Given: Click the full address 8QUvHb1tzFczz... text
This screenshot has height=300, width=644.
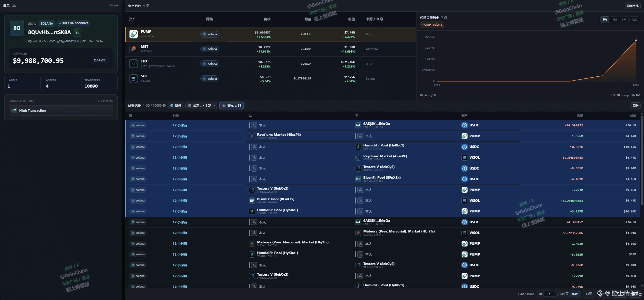Looking at the screenshot, I should [66, 41].
